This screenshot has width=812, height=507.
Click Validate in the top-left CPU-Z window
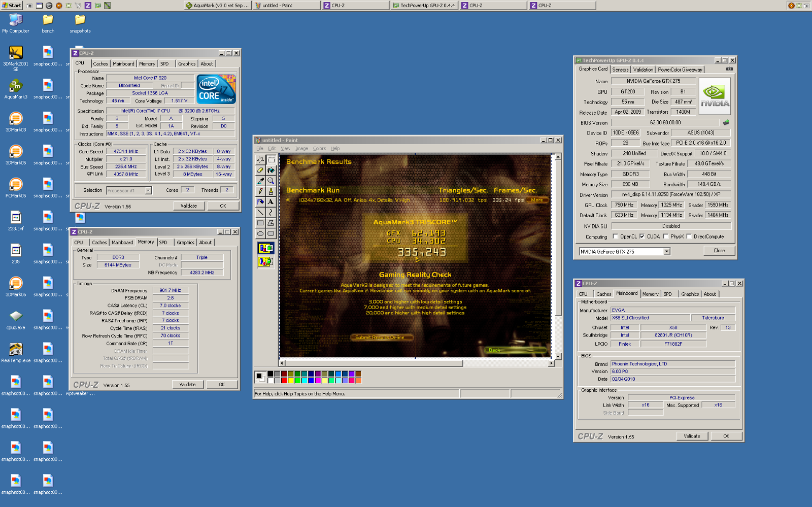coord(189,206)
